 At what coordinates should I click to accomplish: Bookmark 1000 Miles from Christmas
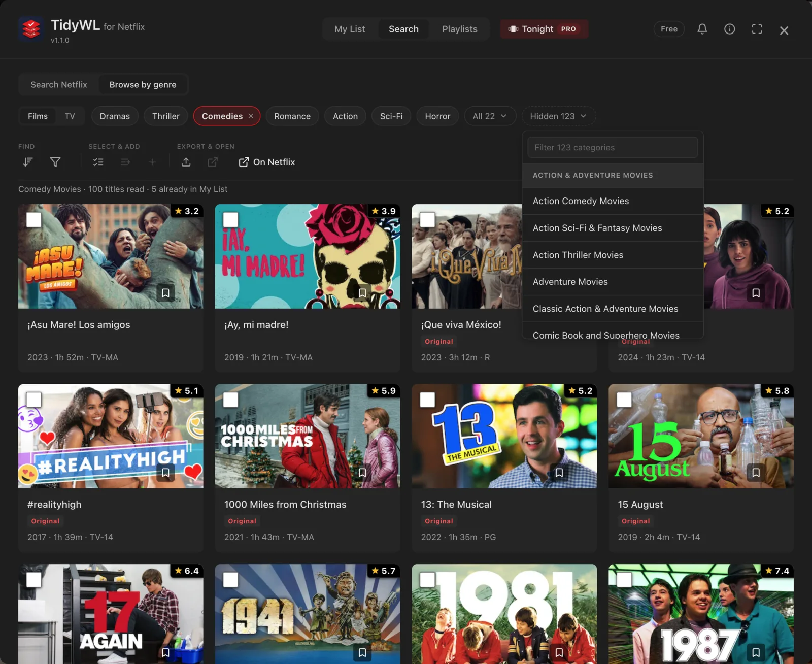pos(362,473)
